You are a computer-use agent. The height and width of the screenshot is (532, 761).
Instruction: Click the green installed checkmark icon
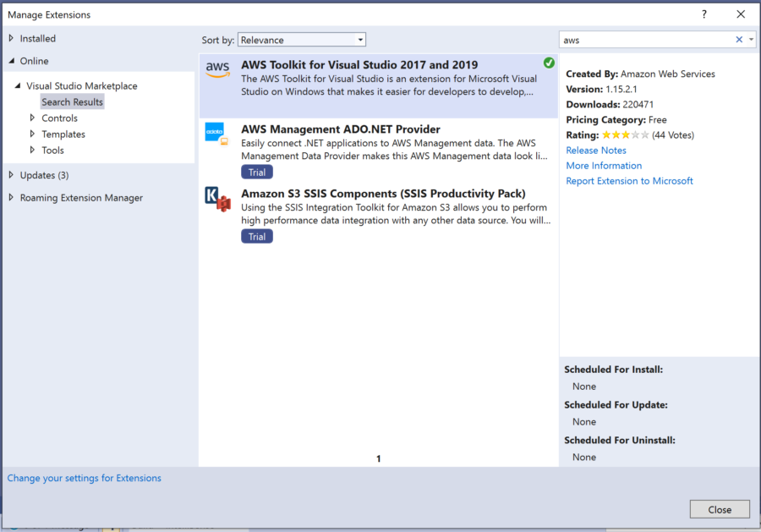point(549,63)
